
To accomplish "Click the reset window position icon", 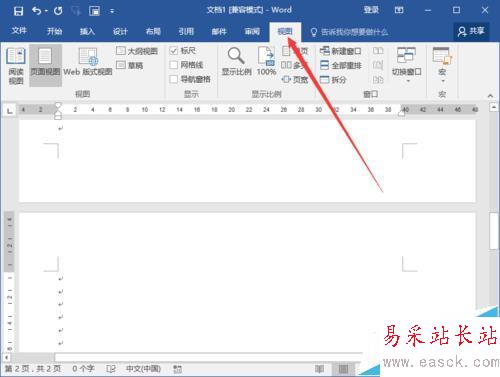I will (x=378, y=79).
